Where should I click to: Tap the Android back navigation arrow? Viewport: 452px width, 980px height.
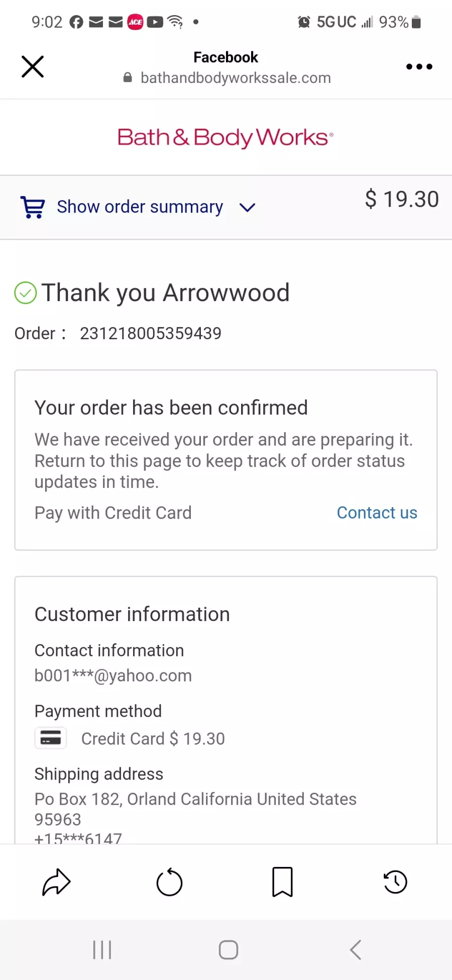point(356,950)
